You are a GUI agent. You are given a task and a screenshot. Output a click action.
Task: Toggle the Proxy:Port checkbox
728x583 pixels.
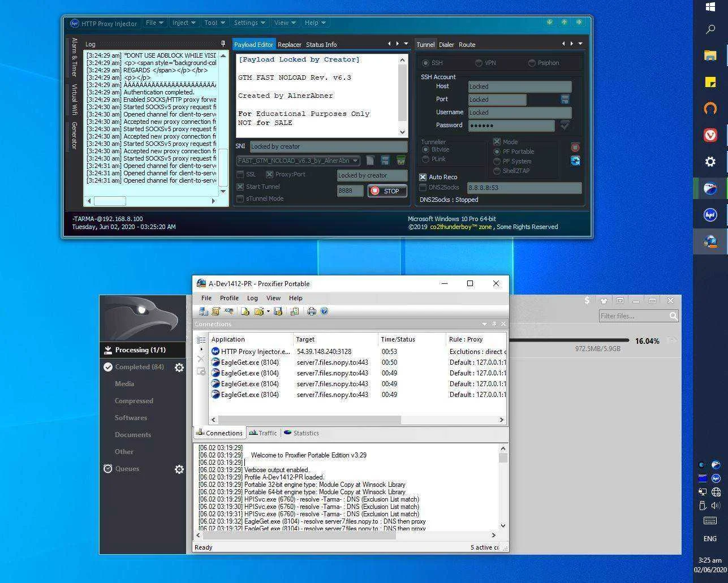[x=269, y=175]
